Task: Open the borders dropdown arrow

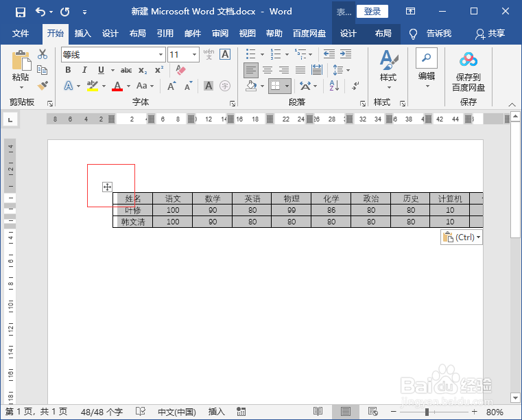Action: [x=287, y=86]
